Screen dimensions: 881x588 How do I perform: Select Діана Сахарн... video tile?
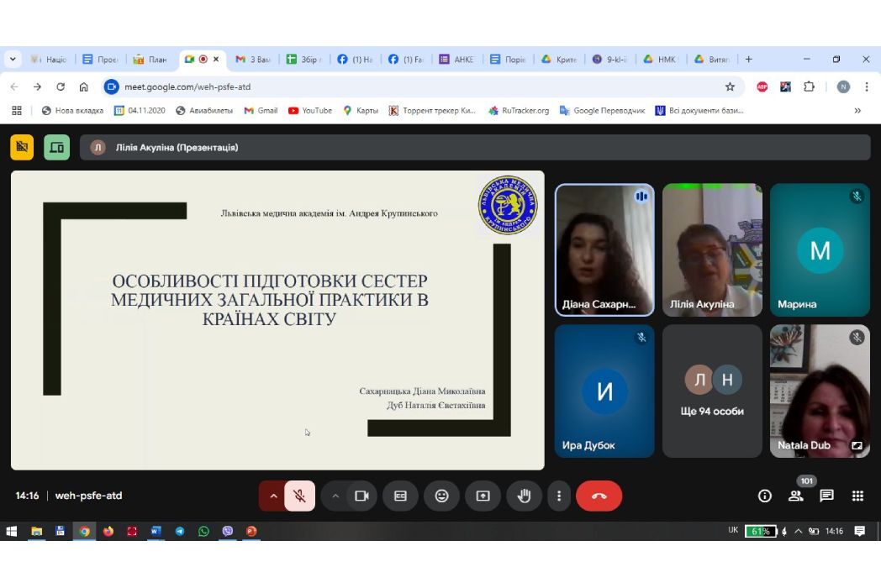(604, 250)
